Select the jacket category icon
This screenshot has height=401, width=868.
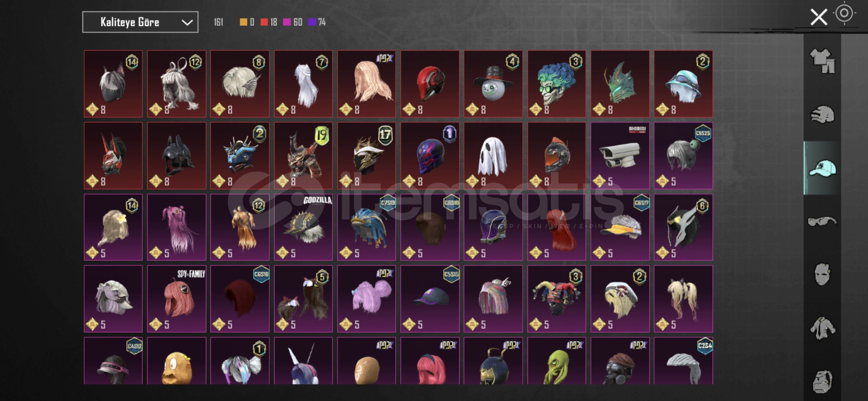pyautogui.click(x=822, y=328)
